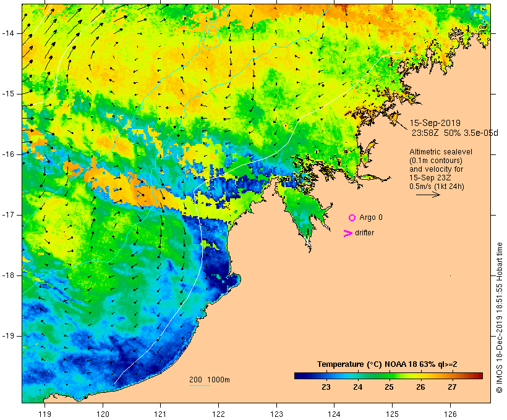Click the magenta Argo circle marker

(352, 218)
